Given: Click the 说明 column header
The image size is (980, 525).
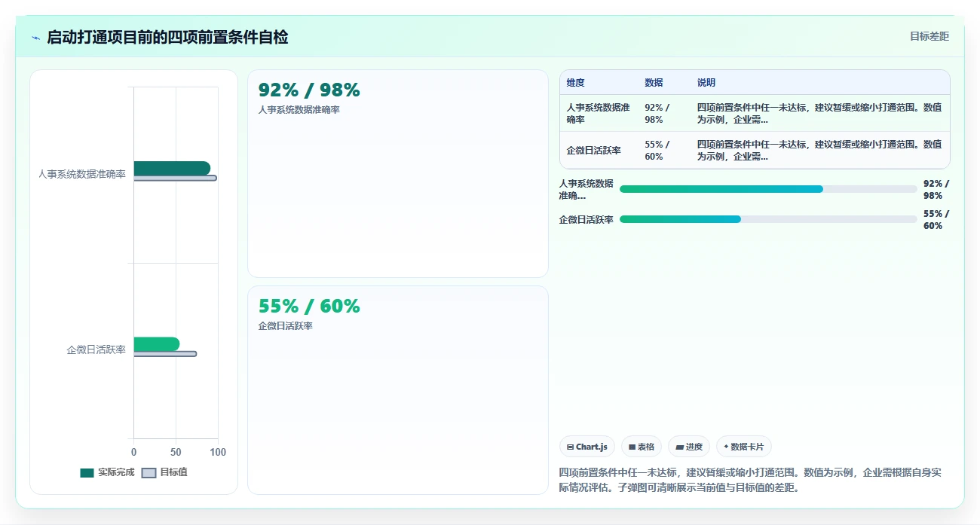Looking at the screenshot, I should point(706,83).
